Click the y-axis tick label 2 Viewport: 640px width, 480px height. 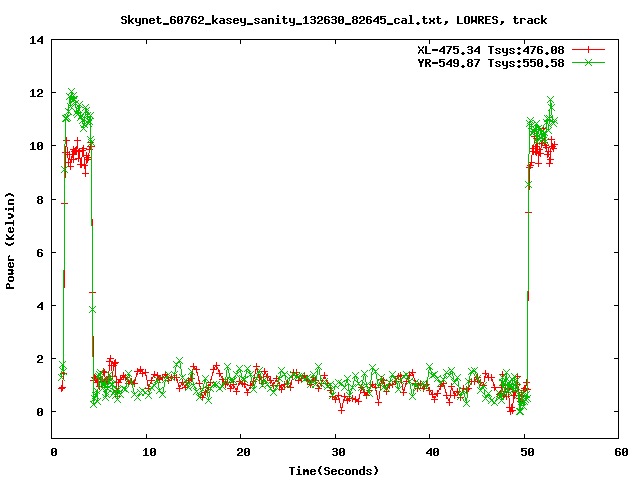click(40, 359)
